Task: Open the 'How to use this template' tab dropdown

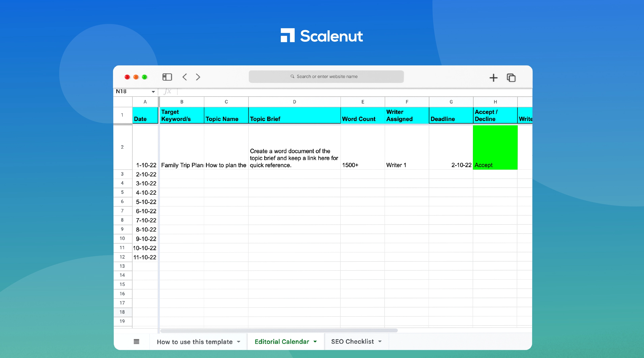Action: (238, 342)
